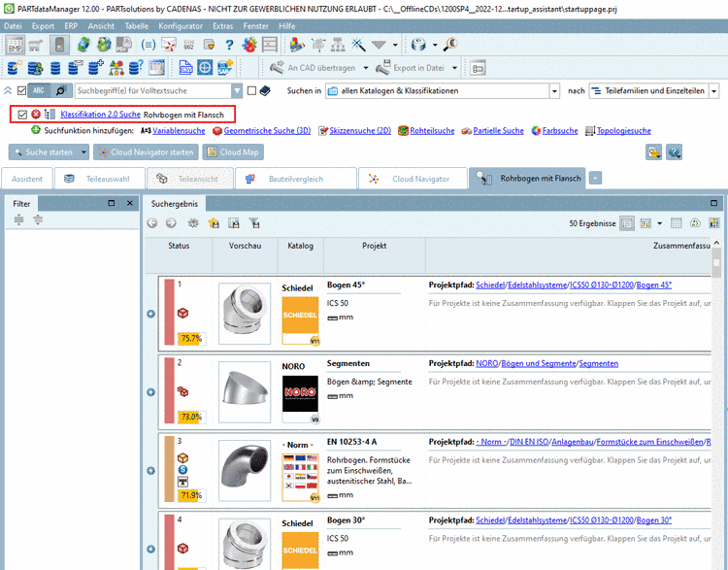Open result settings gear icon
Viewport: 728px width, 570px height.
click(193, 223)
